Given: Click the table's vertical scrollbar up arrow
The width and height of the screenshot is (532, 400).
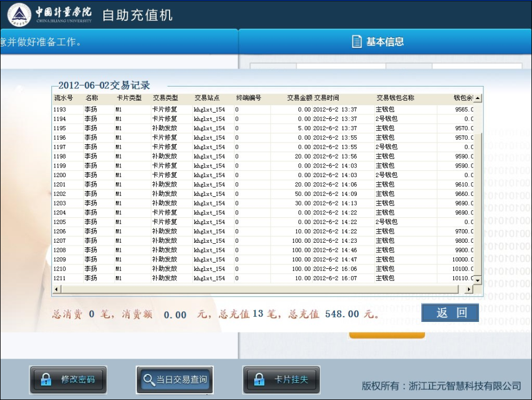Looking at the screenshot, I should coord(477,98).
